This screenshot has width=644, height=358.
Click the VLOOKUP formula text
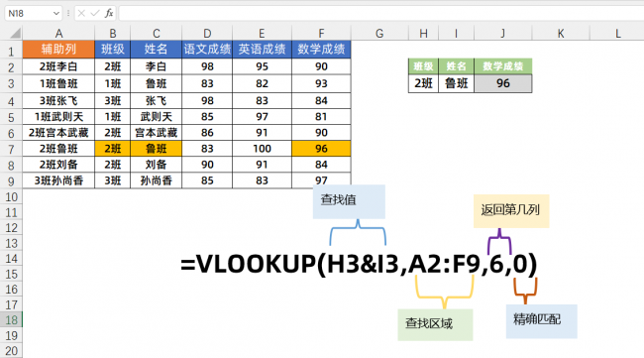(x=359, y=264)
